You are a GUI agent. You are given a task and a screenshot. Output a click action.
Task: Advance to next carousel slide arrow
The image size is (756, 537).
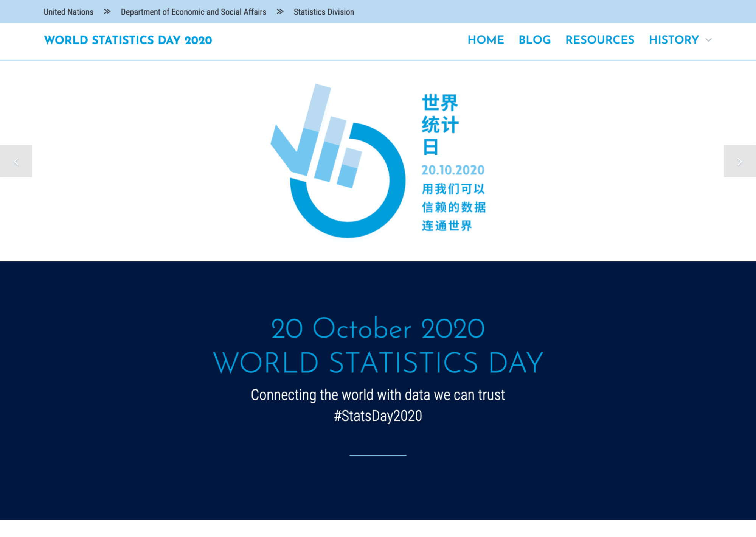coord(740,161)
